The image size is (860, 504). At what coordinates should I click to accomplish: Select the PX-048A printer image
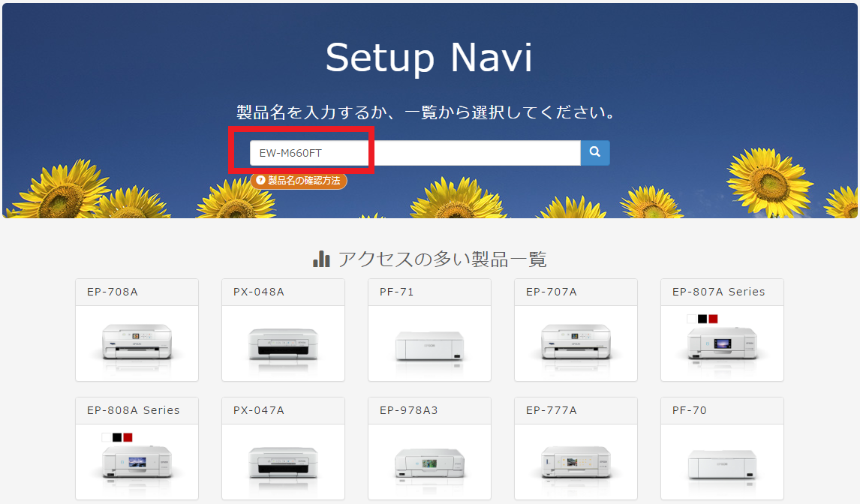[283, 343]
